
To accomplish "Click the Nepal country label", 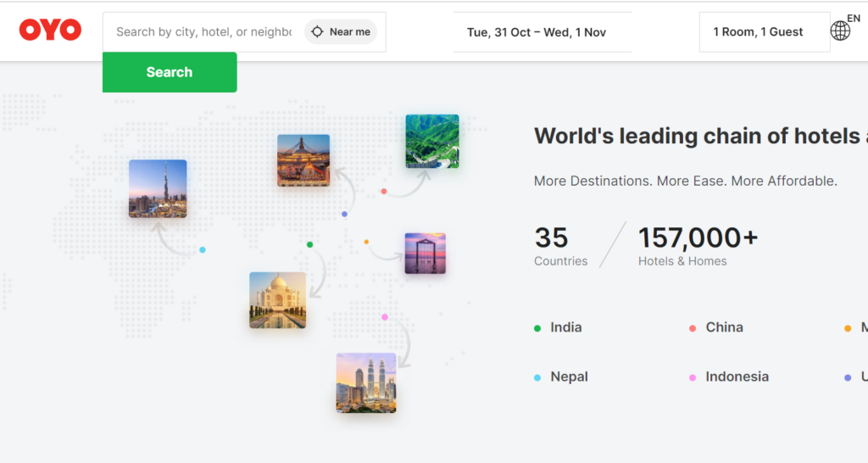I will point(569,377).
